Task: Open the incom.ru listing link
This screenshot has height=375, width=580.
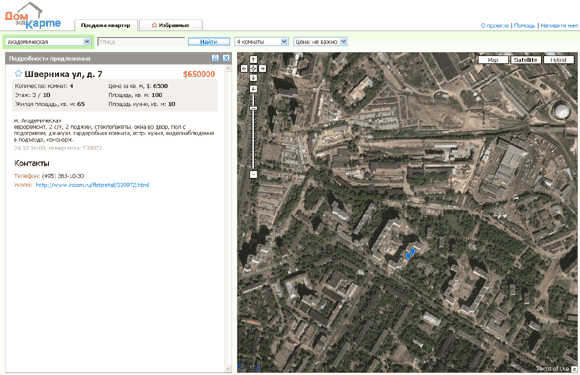Action: (x=92, y=185)
